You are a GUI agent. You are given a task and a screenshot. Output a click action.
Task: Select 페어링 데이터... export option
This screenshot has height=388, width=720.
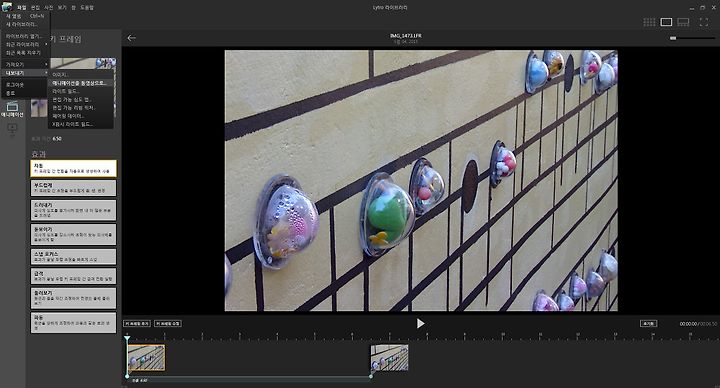81,116
